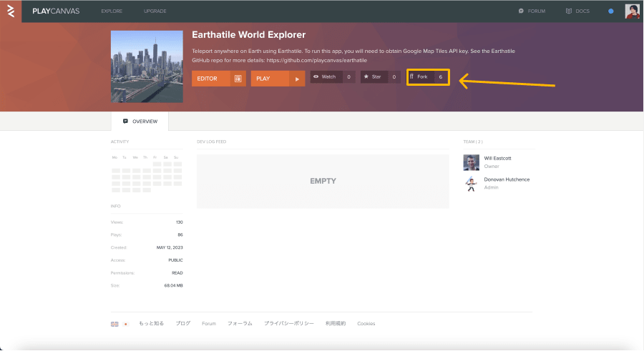The height and width of the screenshot is (351, 644).
Task: Click the Views value 130
Action: pos(180,222)
